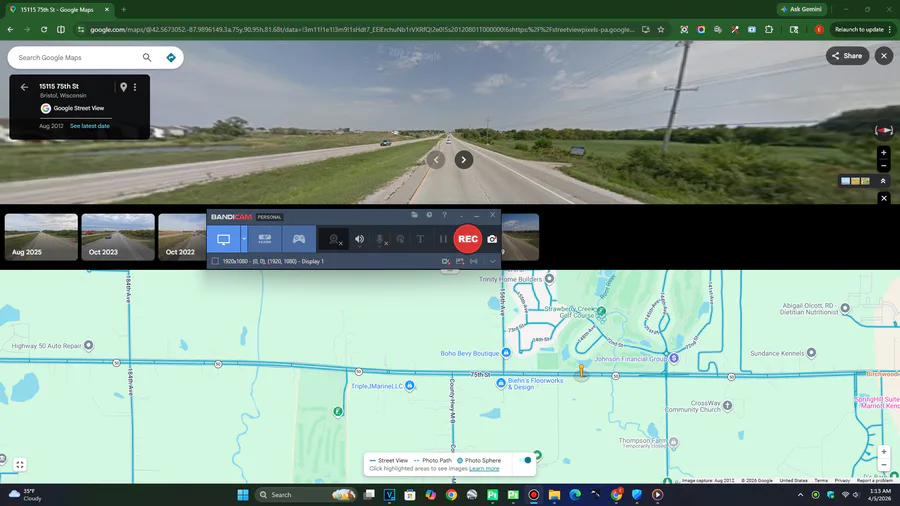Open Bandicam output folder icon
900x506 pixels.
coord(414,215)
